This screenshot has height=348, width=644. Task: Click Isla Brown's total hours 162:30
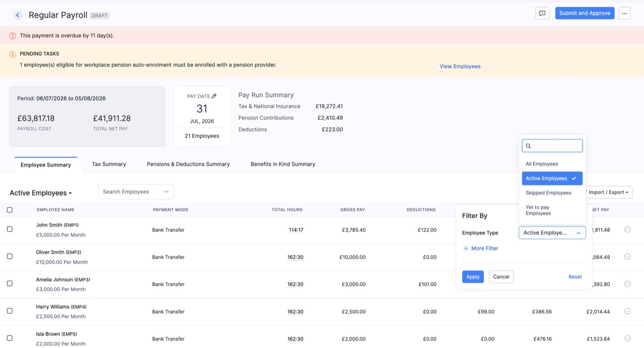coord(295,339)
